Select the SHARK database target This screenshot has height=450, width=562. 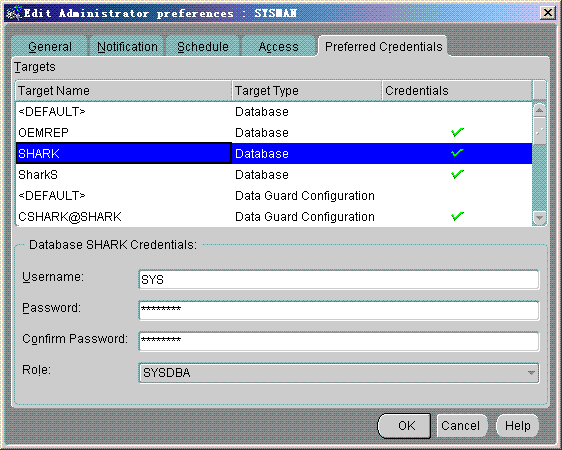coord(274,153)
